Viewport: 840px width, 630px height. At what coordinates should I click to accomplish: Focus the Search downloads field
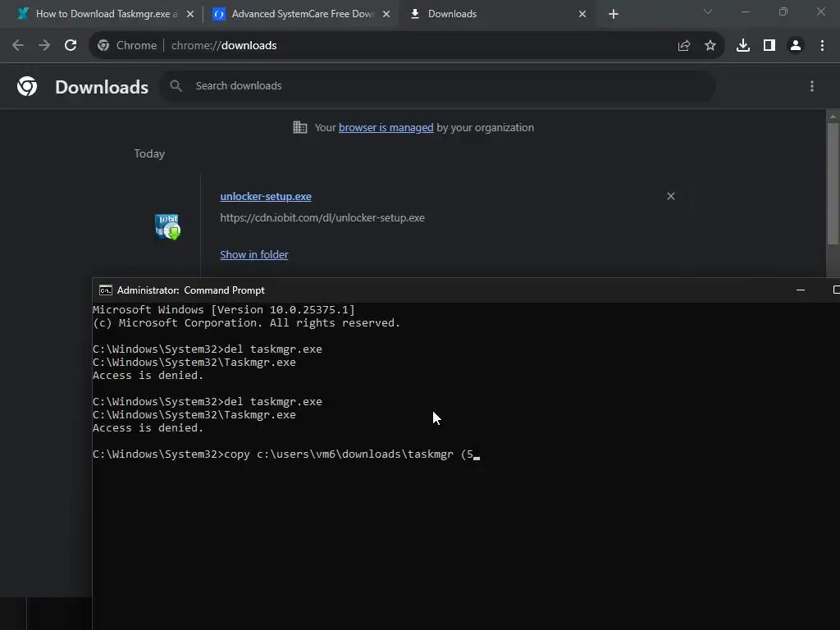coord(437,85)
